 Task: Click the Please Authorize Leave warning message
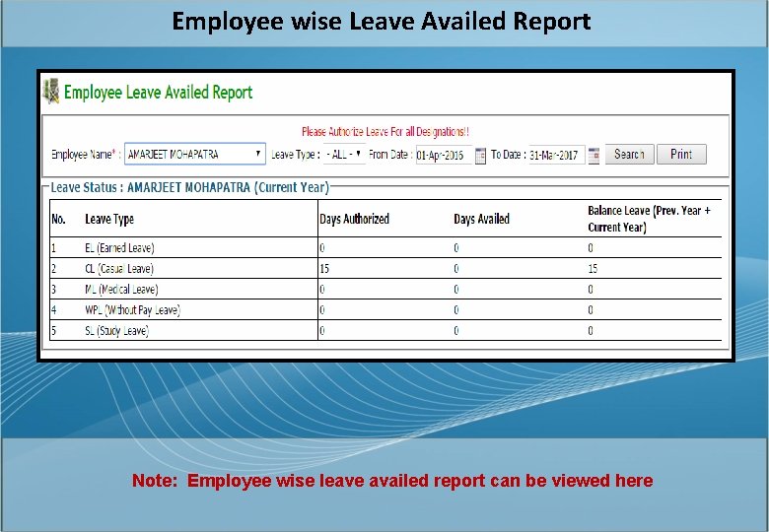coord(385,132)
